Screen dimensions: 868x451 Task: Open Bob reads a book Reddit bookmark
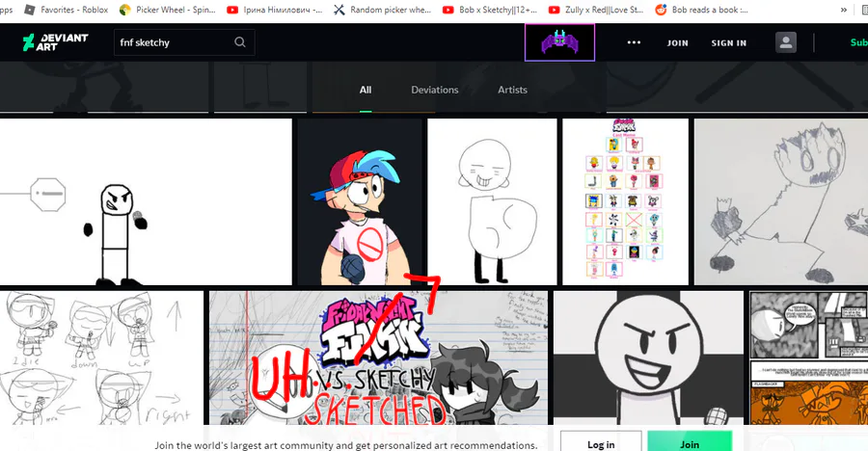[701, 10]
